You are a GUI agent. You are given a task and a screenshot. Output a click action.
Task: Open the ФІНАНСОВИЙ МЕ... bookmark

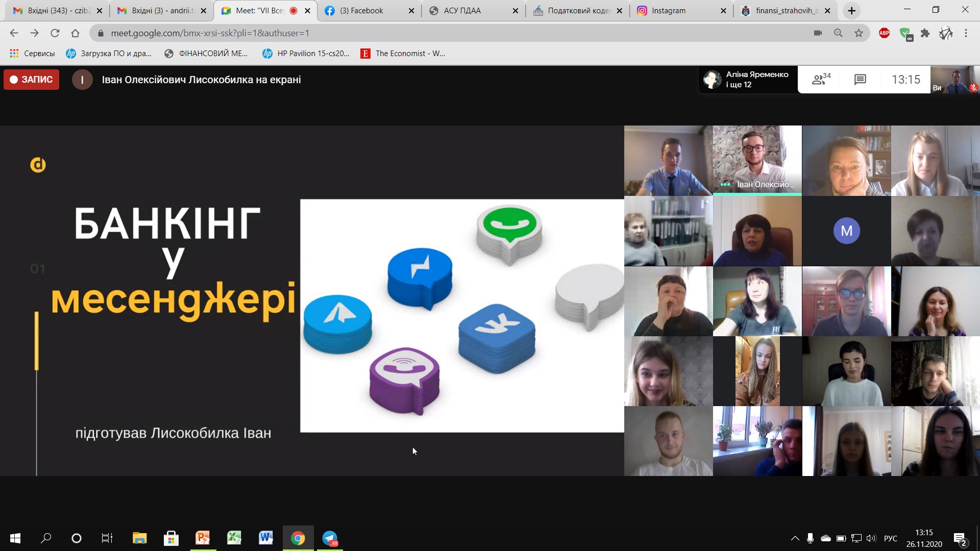206,54
